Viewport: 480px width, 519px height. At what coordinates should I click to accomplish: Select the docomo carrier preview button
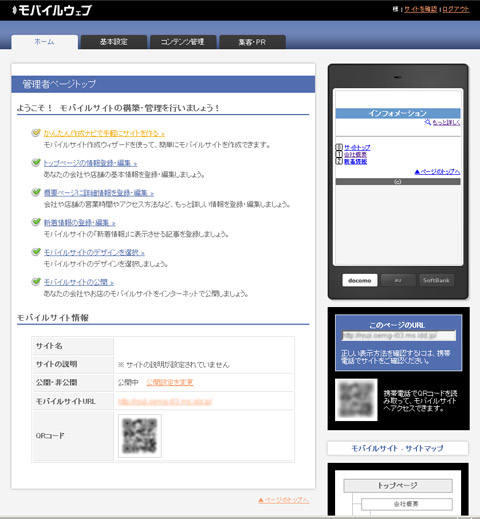(360, 280)
